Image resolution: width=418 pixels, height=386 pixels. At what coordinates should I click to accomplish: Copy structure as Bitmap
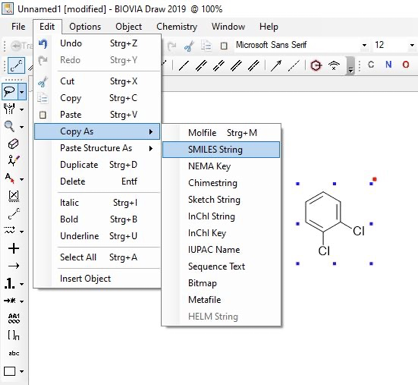coord(221,283)
